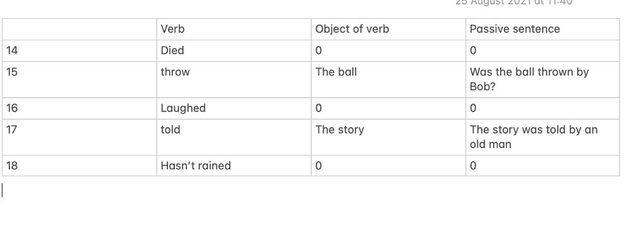Select the 'Laughed' verb cell
644x228 pixels.
click(234, 108)
